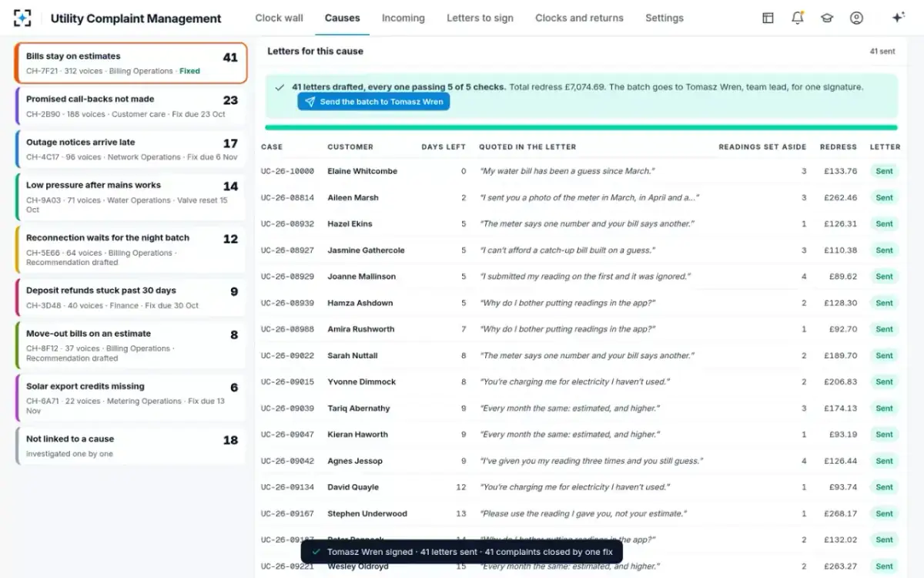Click customer Joanne Mallinson

pyautogui.click(x=361, y=277)
